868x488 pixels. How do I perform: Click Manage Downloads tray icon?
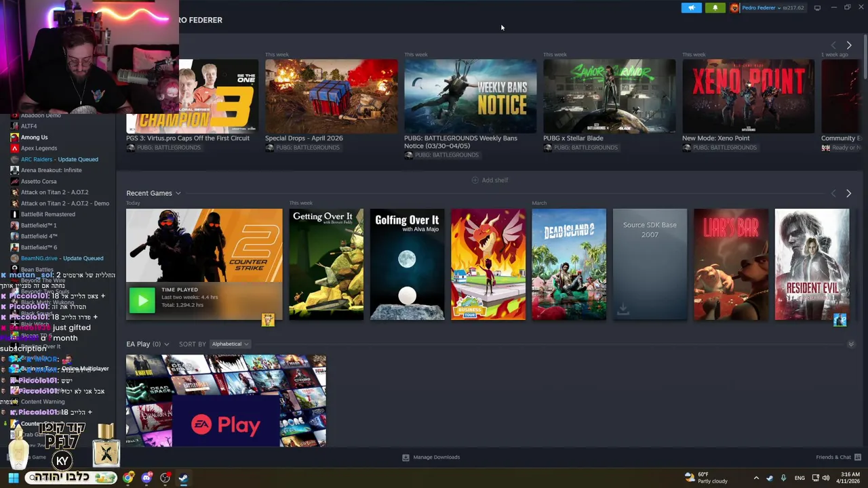406,457
